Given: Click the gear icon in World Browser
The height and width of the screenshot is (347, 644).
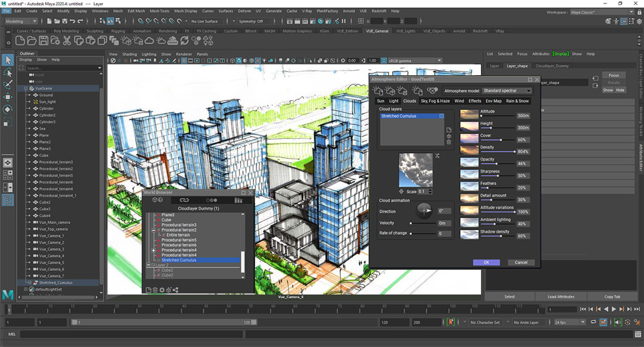Looking at the screenshot, I should tap(161, 290).
